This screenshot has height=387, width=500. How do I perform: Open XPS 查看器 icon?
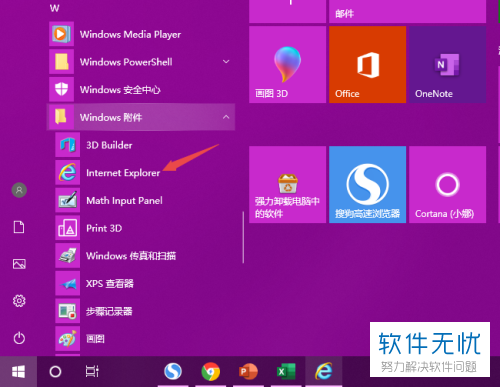tap(68, 283)
